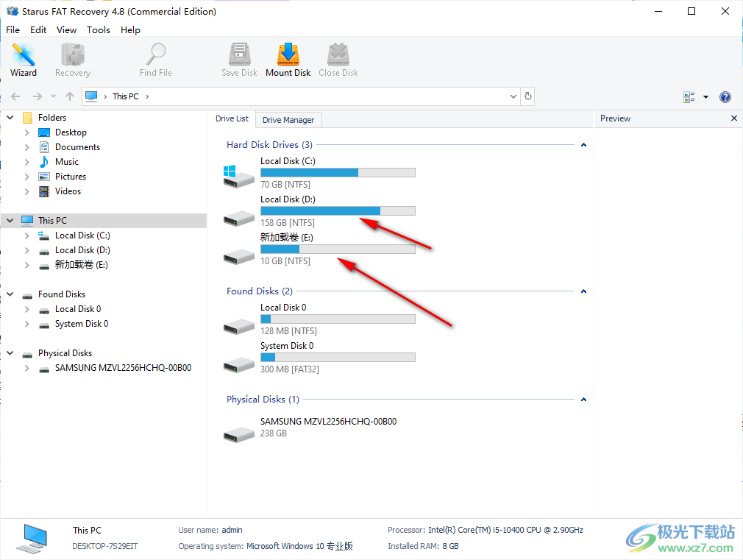Screen dimensions: 743x560
Task: Switch to the Drive Manager tab
Action: [288, 120]
